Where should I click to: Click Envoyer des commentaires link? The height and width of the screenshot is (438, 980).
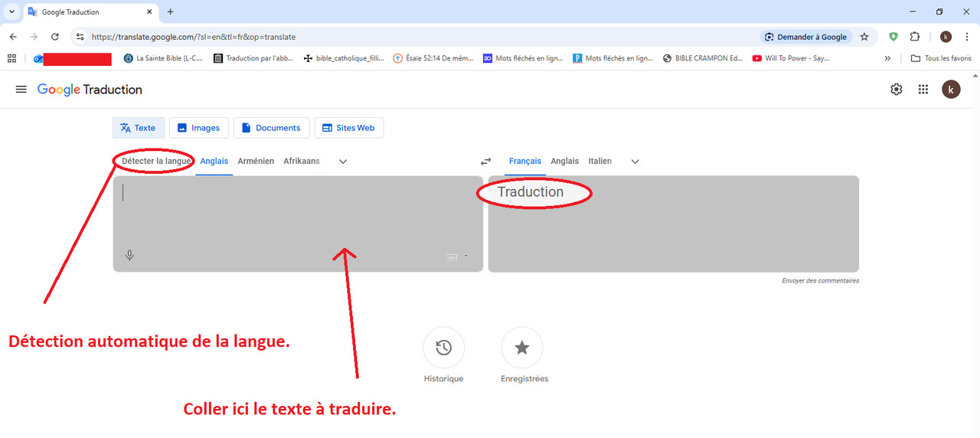[x=820, y=281]
